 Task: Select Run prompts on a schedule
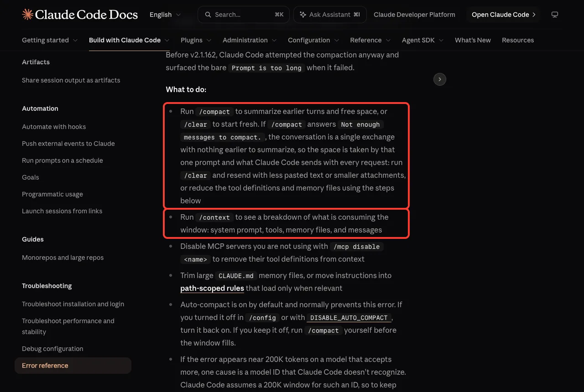coord(63,160)
